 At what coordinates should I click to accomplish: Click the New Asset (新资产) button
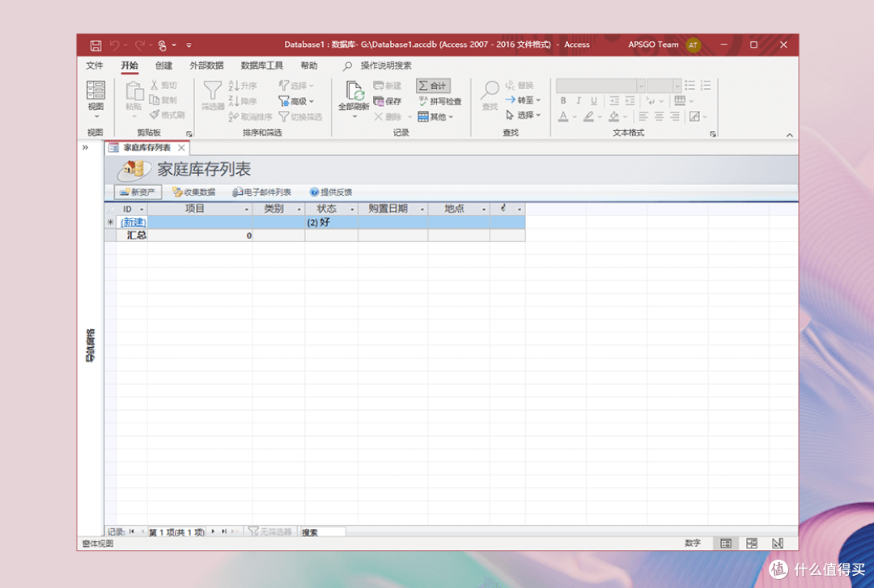(x=138, y=192)
